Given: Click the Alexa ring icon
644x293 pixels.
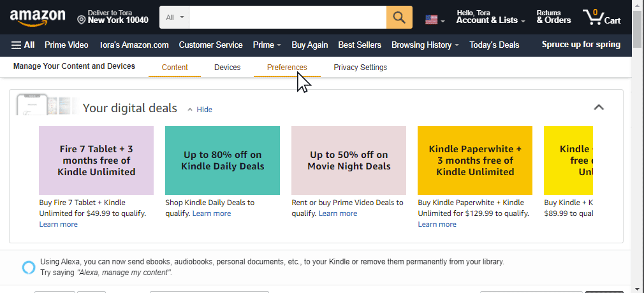Looking at the screenshot, I should [27, 267].
